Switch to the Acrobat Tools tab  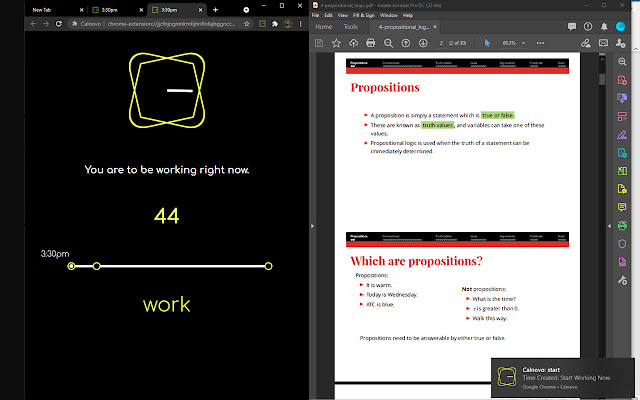click(x=350, y=27)
